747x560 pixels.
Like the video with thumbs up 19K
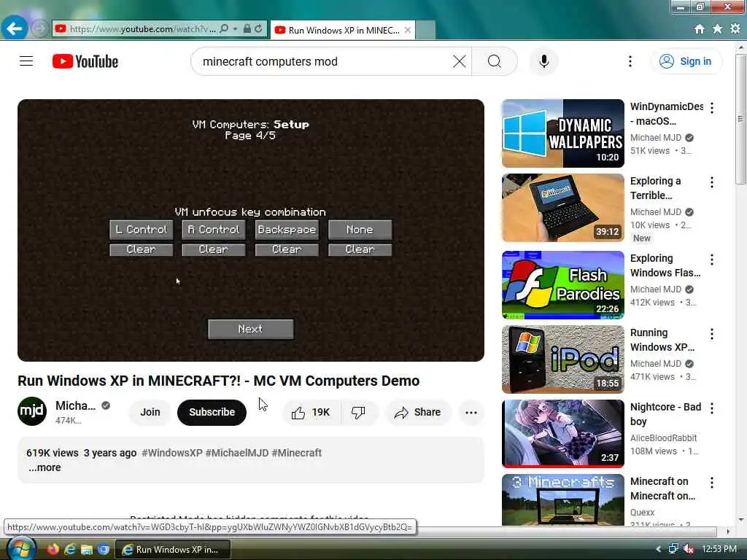(311, 413)
